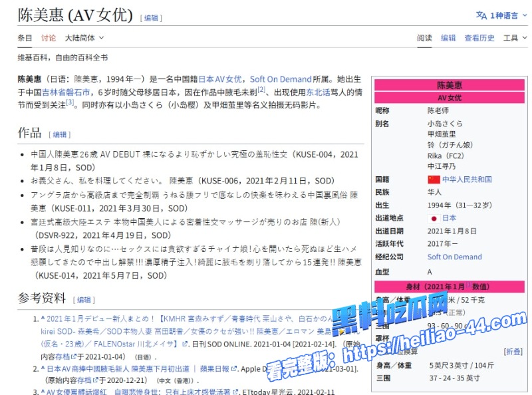Open the 日本AV女优 link

(220, 79)
